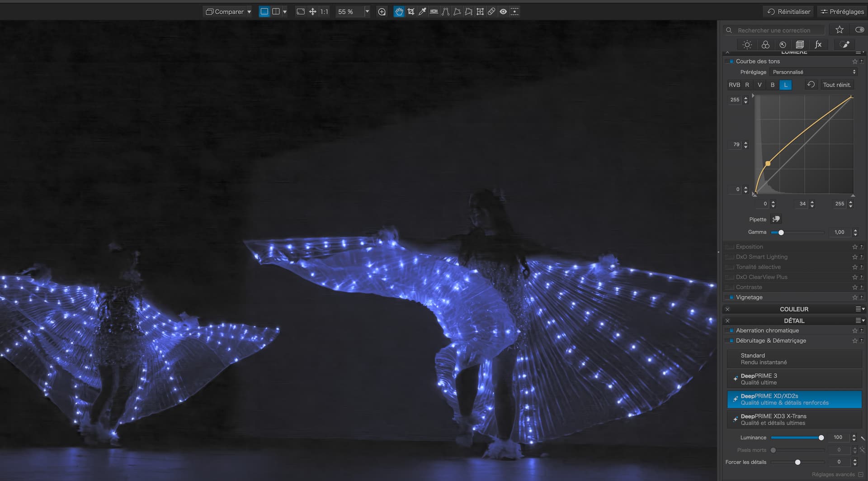This screenshot has height=481, width=868.
Task: Open the zoom percentage dropdown
Action: (367, 12)
